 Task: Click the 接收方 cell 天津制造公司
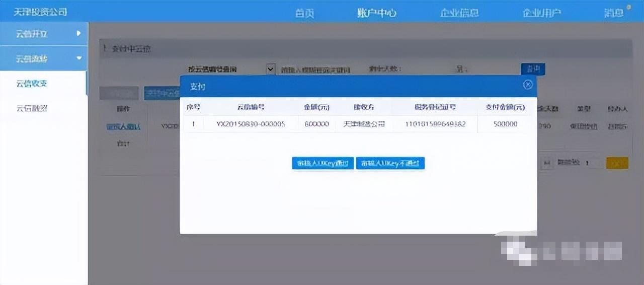(x=364, y=124)
